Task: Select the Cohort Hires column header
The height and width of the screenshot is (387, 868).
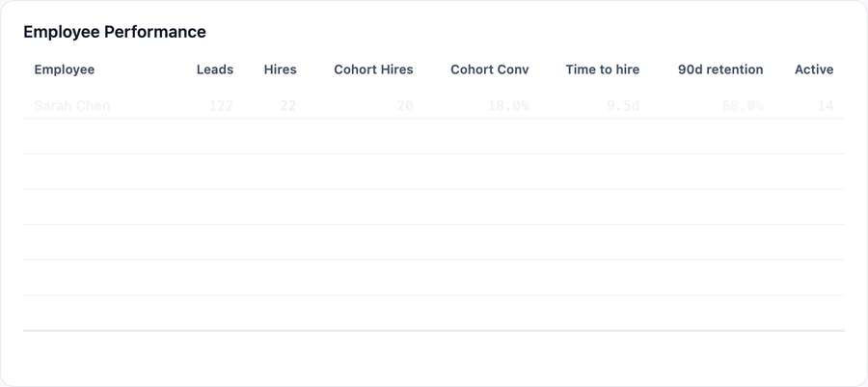Action: click(373, 69)
